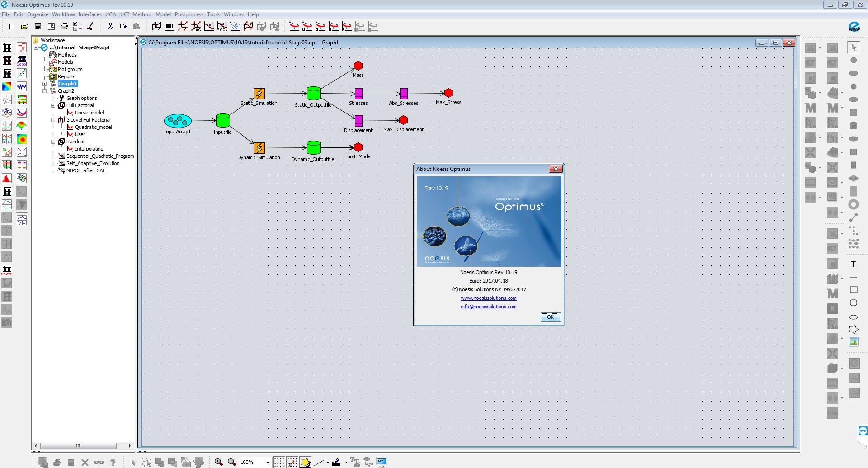Image resolution: width=868 pixels, height=468 pixels.
Task: Cut selection using the scissors icon
Action: point(110,27)
